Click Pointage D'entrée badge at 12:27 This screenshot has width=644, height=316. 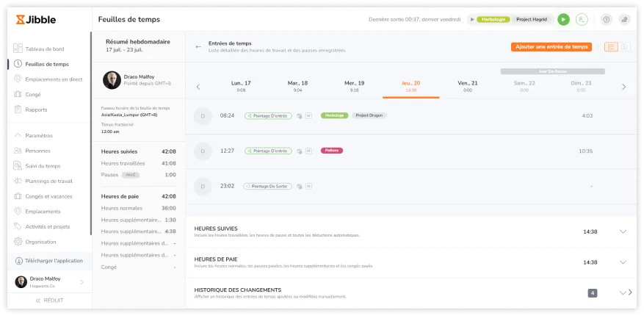click(268, 151)
